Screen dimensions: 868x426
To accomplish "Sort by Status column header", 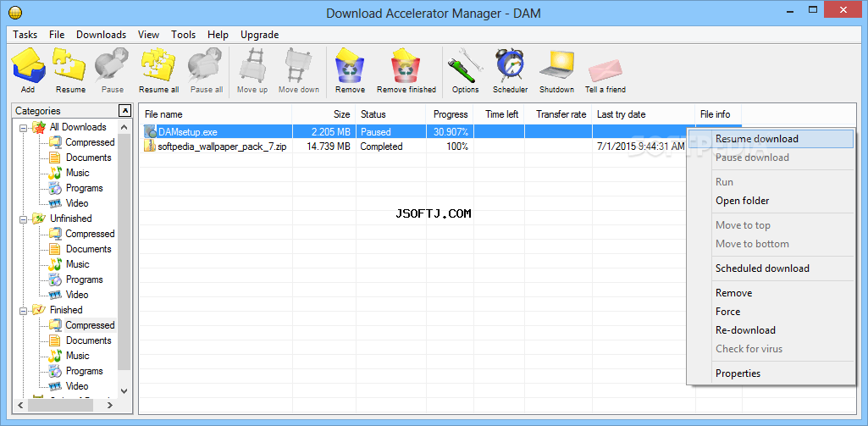I will click(x=391, y=114).
